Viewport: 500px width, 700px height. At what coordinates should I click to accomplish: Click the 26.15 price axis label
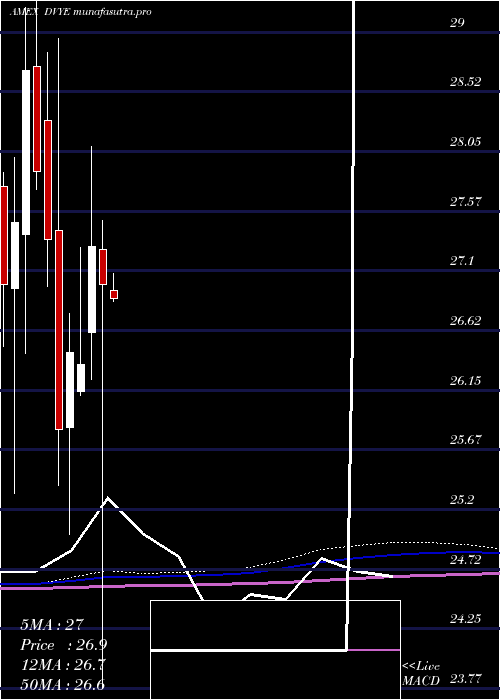[x=465, y=381]
